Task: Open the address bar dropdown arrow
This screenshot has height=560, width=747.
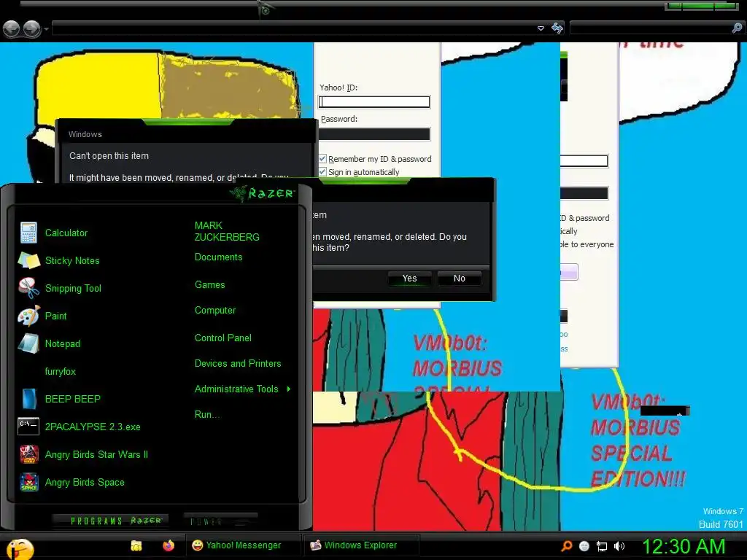Action: click(541, 28)
